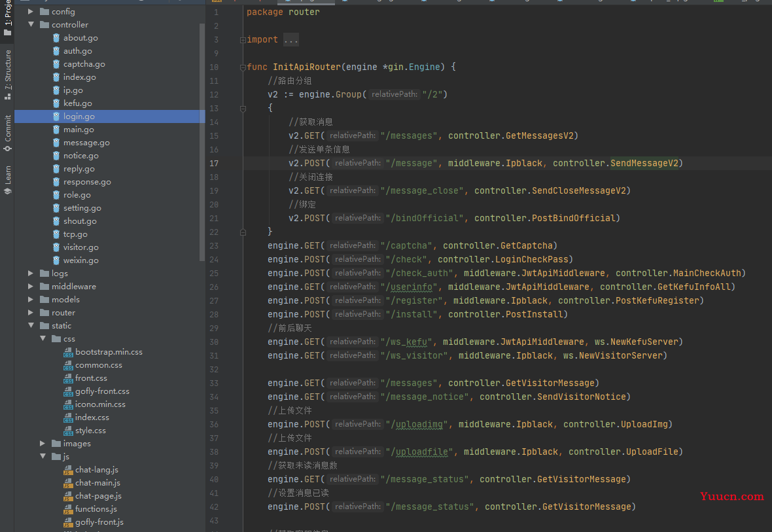Click the JS file icon for chat-lang.js
772x532 pixels.
(x=68, y=470)
